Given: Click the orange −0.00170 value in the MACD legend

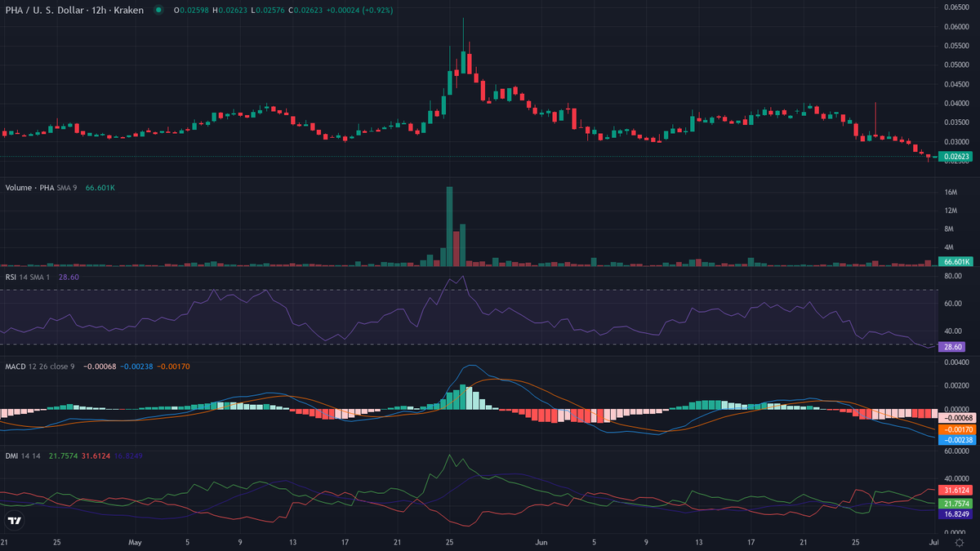Looking at the screenshot, I should [x=174, y=367].
